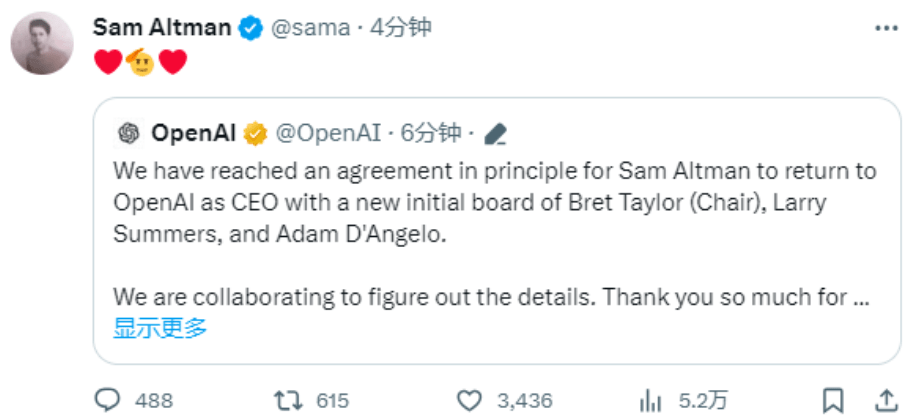Screen dimensions: 914x418
Task: Like the tweet with the heart icon
Action: pyautogui.click(x=468, y=400)
